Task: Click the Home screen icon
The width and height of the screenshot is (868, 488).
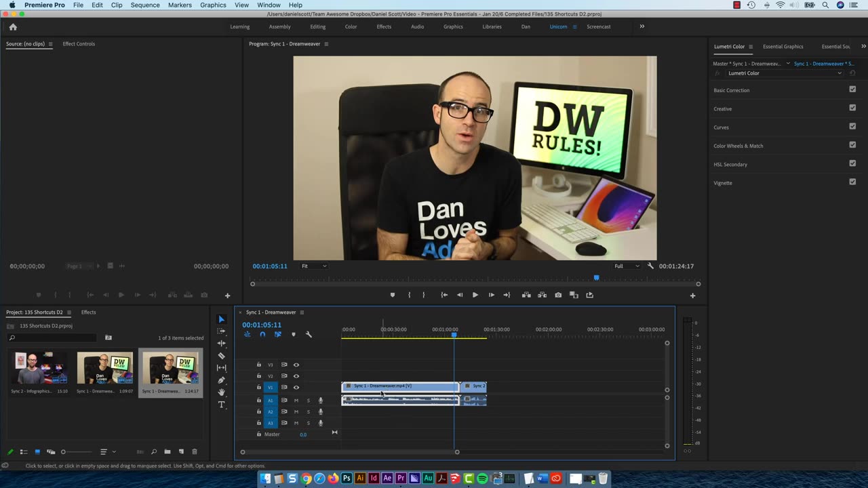Action: pos(13,27)
